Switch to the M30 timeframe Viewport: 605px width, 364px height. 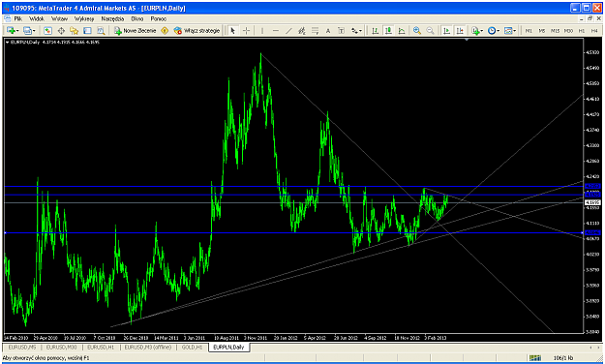coord(568,30)
